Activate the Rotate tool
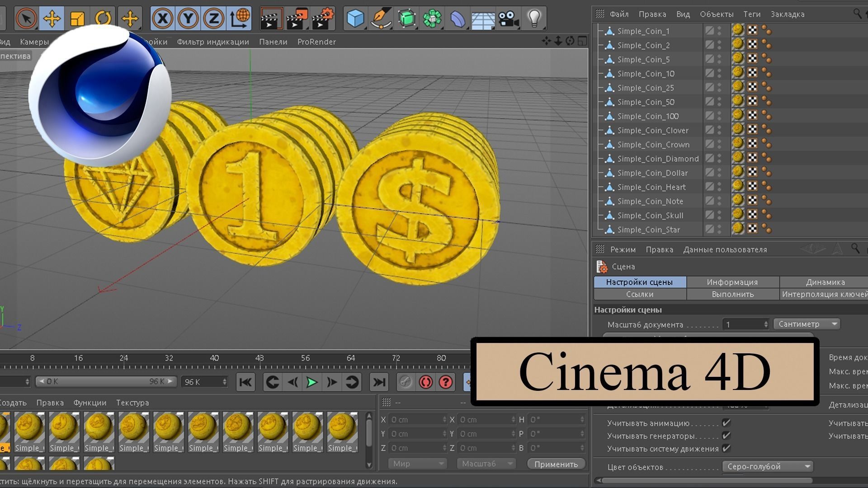 pyautogui.click(x=104, y=19)
